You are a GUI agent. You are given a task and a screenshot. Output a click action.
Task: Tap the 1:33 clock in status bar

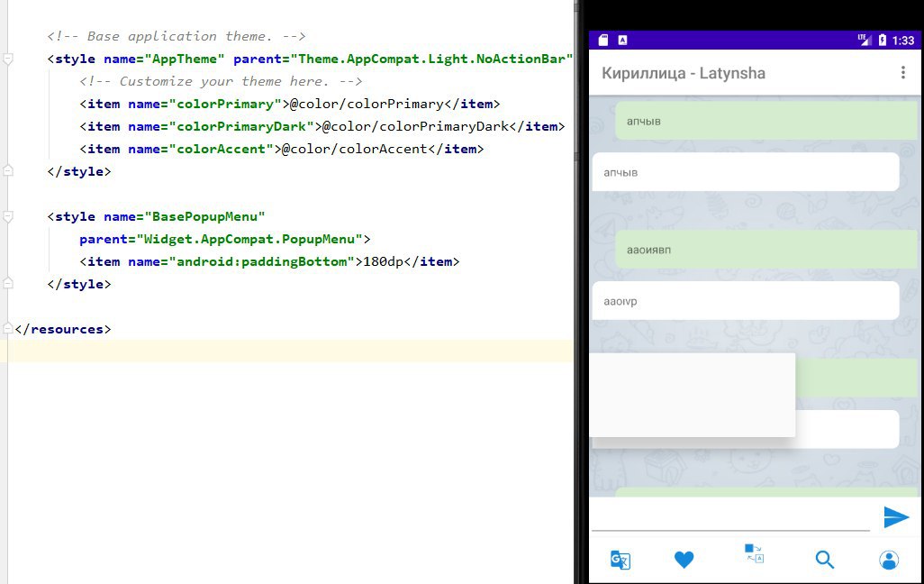click(902, 41)
